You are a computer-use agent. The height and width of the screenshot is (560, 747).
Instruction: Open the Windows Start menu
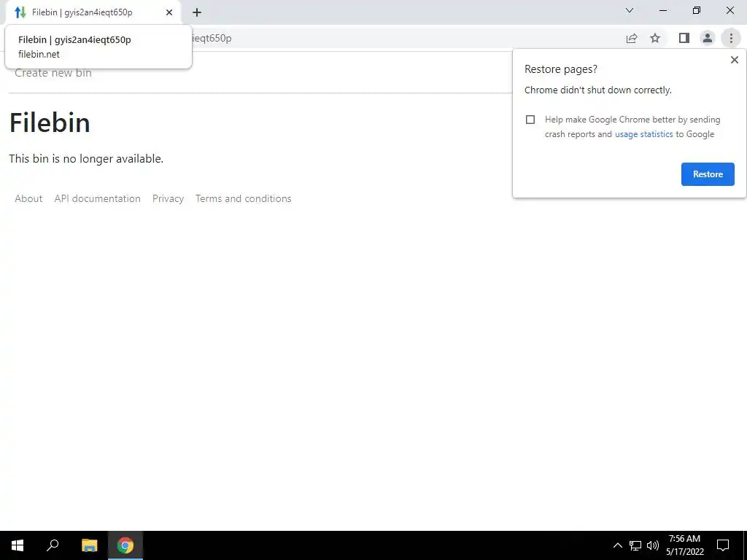[x=18, y=545]
